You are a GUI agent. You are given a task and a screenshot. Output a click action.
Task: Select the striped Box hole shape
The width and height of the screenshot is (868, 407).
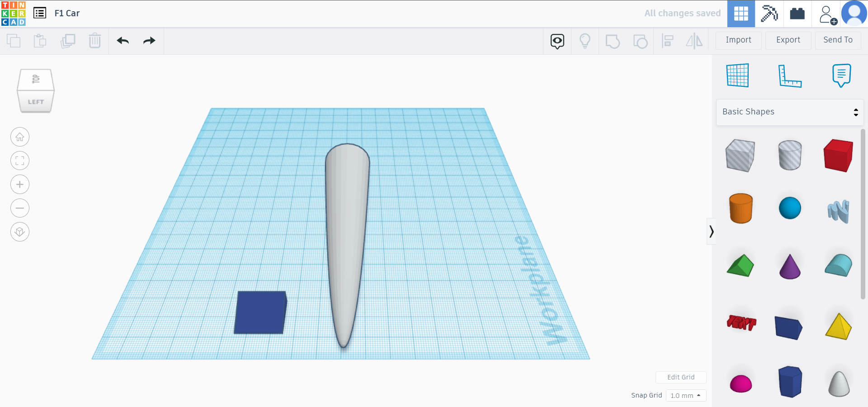click(741, 155)
